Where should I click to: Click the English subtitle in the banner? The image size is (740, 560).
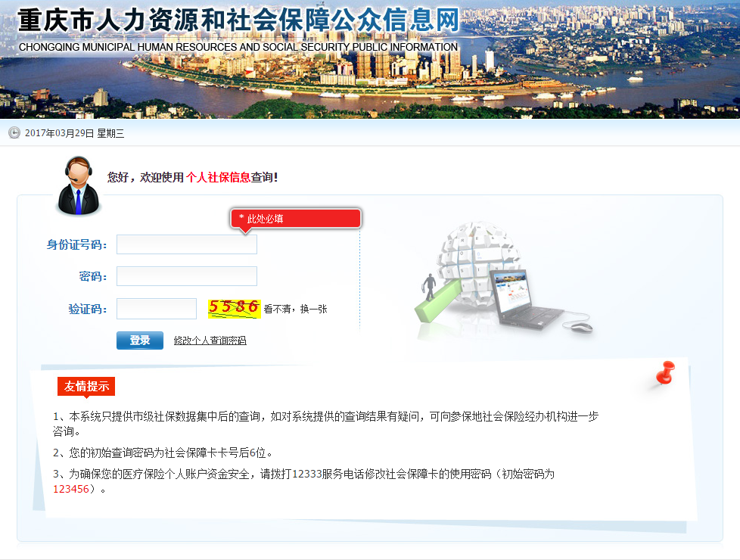coord(238,47)
